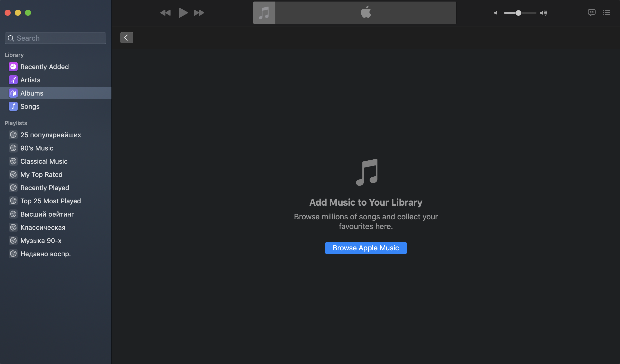Select the Albums library item

coord(32,93)
